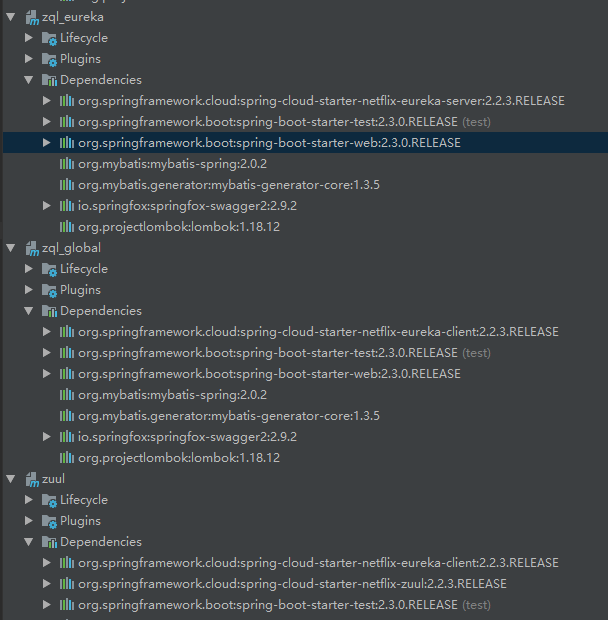Click Lifecycle folder icon under zql_global
This screenshot has height=620, width=608.
coord(49,269)
